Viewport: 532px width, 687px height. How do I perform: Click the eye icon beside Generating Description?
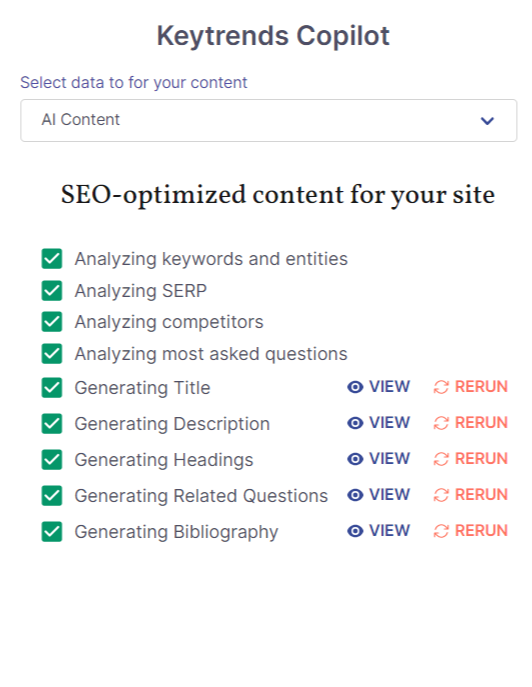pyautogui.click(x=355, y=423)
